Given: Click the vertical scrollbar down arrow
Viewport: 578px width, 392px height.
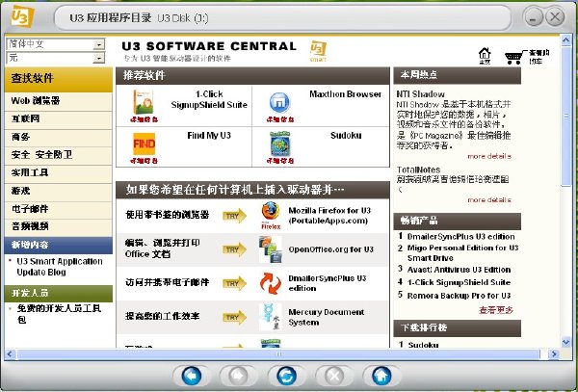Looking at the screenshot, I should [565, 342].
